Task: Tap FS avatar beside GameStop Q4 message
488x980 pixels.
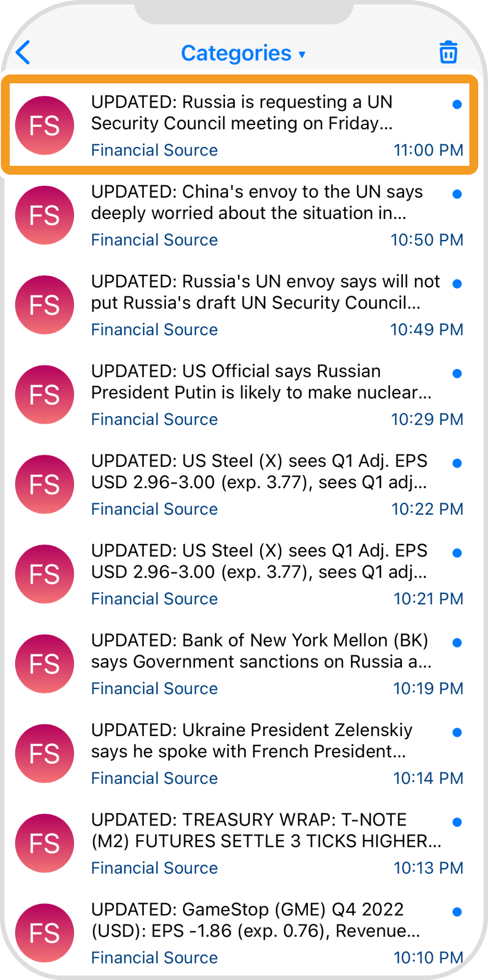Action: pos(44,933)
